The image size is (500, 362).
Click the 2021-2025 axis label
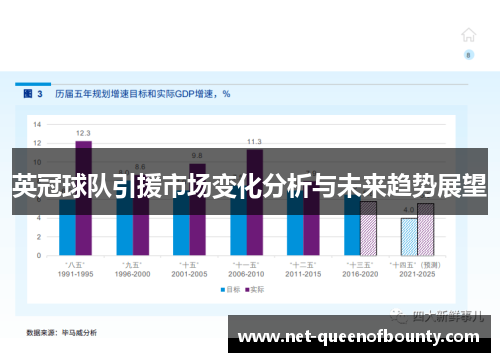(x=417, y=274)
